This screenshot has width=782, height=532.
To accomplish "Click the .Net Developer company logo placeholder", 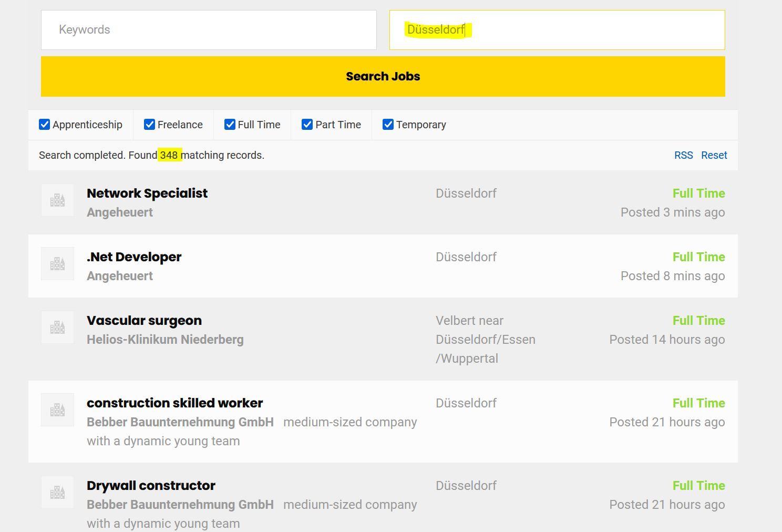I will [57, 264].
